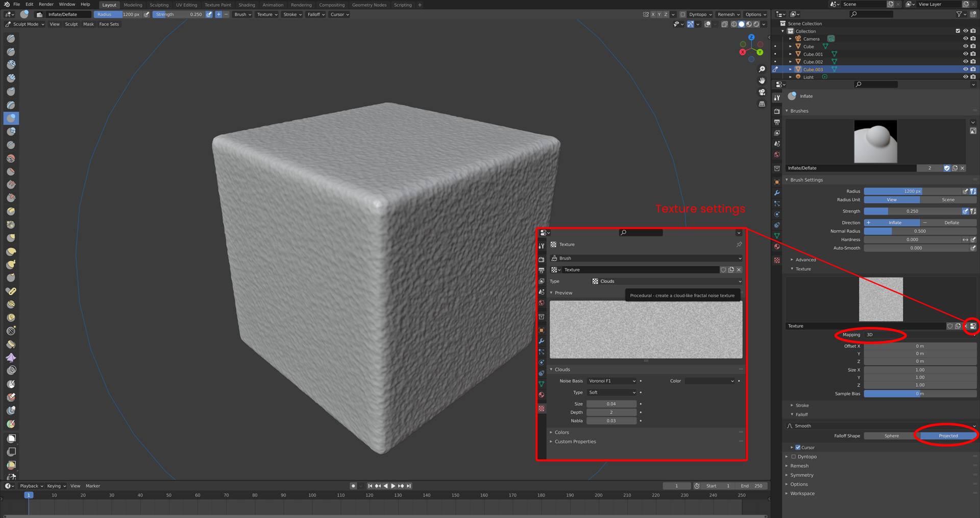Viewport: 980px width, 518px height.
Task: Click the Projected falloff shape button
Action: [947, 436]
